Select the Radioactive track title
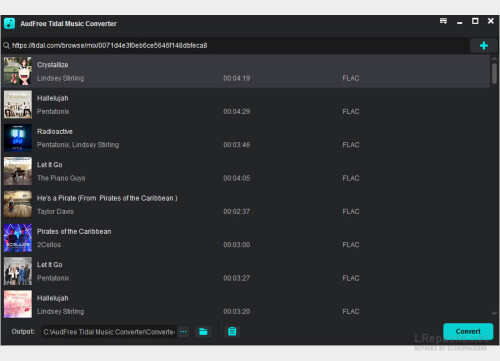 (55, 131)
